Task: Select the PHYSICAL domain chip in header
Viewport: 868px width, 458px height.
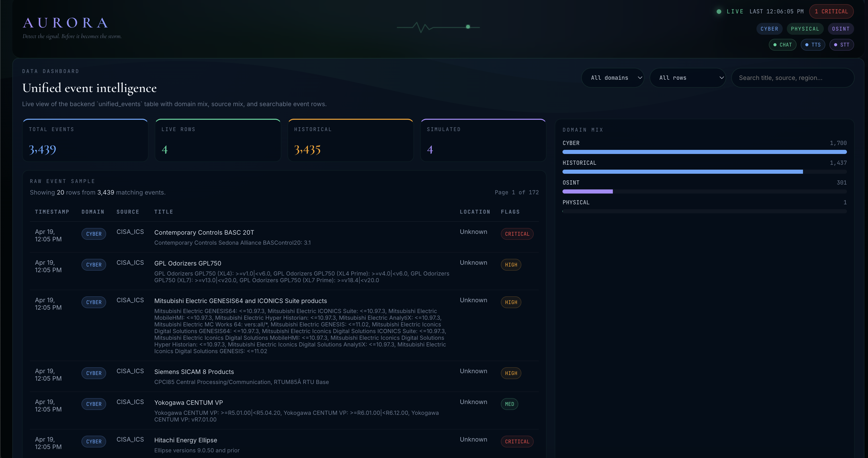Action: pyautogui.click(x=805, y=29)
